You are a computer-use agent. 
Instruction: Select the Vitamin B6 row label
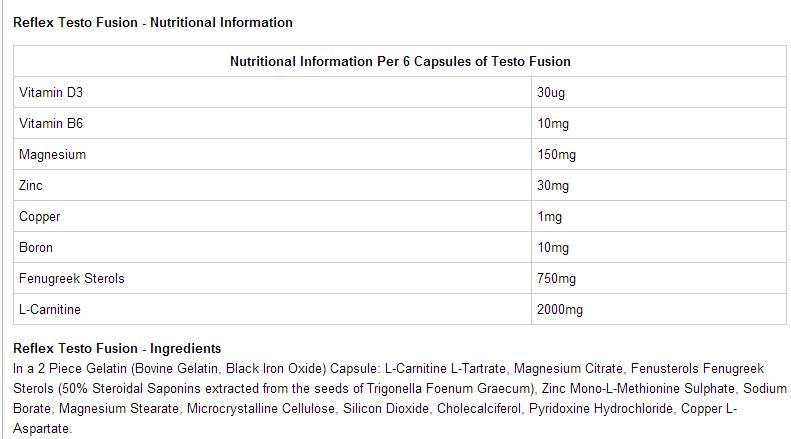click(x=51, y=124)
